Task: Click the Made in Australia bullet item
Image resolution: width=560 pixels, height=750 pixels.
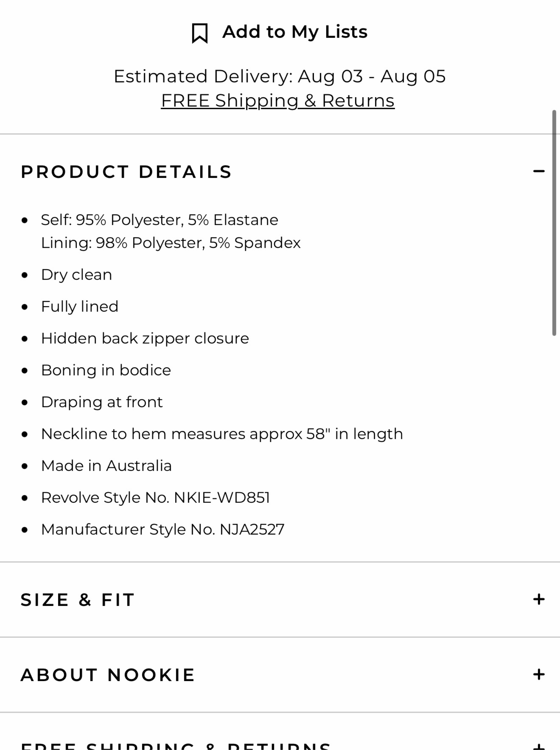Action: (106, 466)
